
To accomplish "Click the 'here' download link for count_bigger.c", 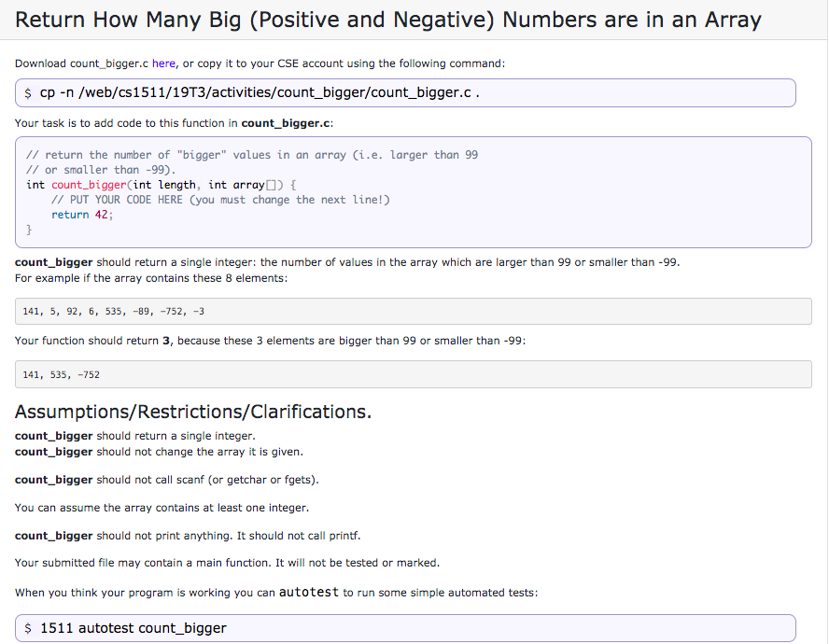I will point(163,63).
